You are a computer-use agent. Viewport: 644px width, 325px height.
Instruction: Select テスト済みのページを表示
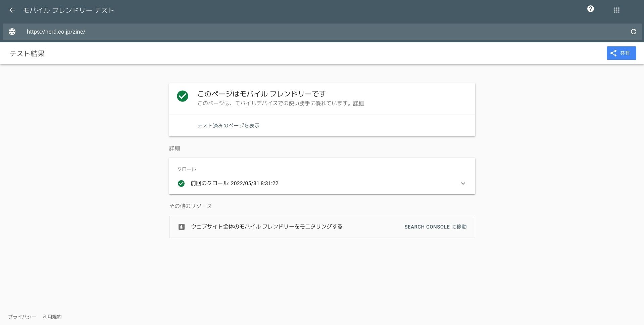(x=228, y=126)
